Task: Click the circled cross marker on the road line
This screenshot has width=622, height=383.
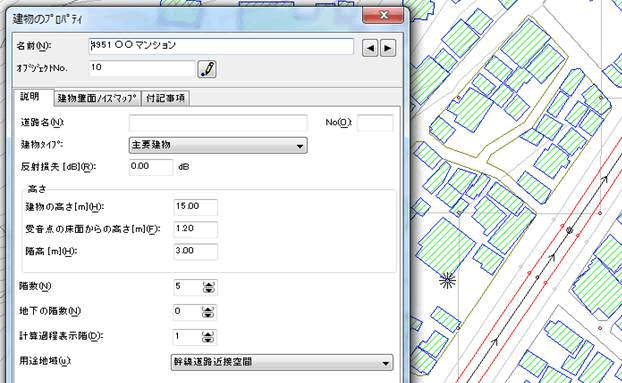Action: pyautogui.click(x=570, y=230)
